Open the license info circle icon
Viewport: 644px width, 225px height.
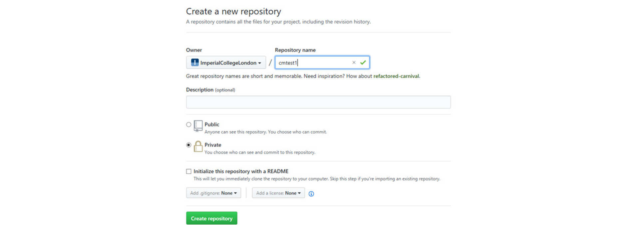[311, 194]
